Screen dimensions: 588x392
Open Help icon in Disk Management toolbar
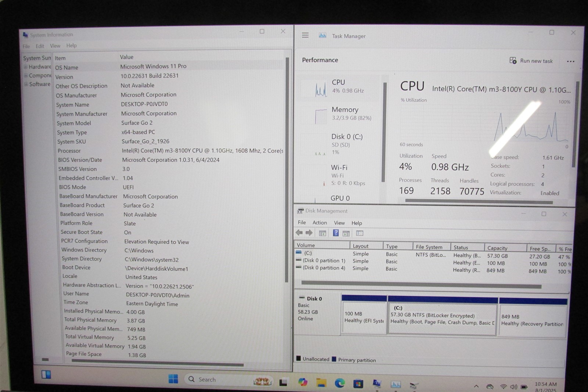tap(336, 233)
